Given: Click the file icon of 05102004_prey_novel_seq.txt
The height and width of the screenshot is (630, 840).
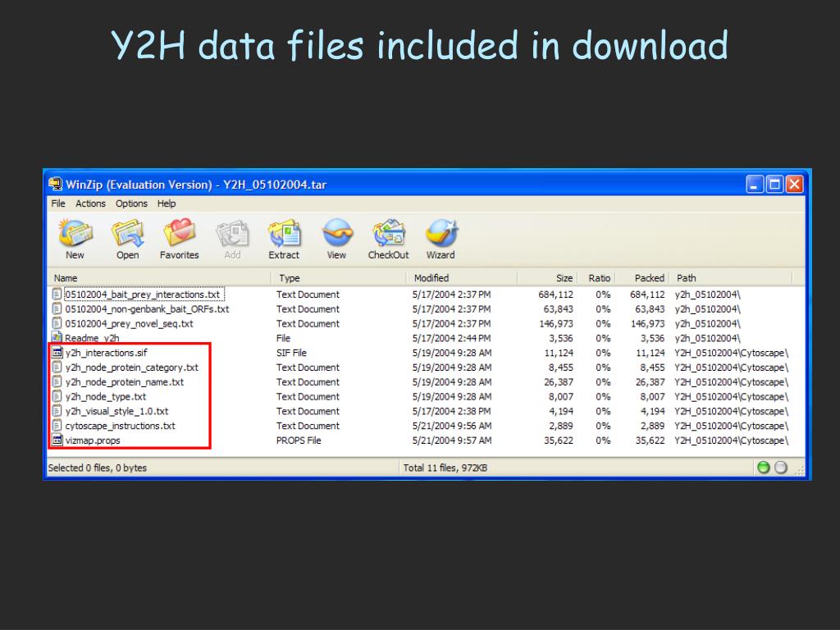Looking at the screenshot, I should tap(57, 323).
